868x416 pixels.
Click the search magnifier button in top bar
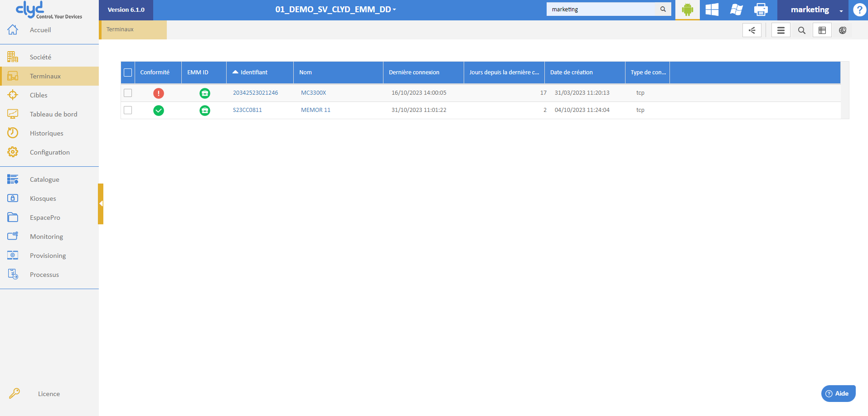(663, 9)
